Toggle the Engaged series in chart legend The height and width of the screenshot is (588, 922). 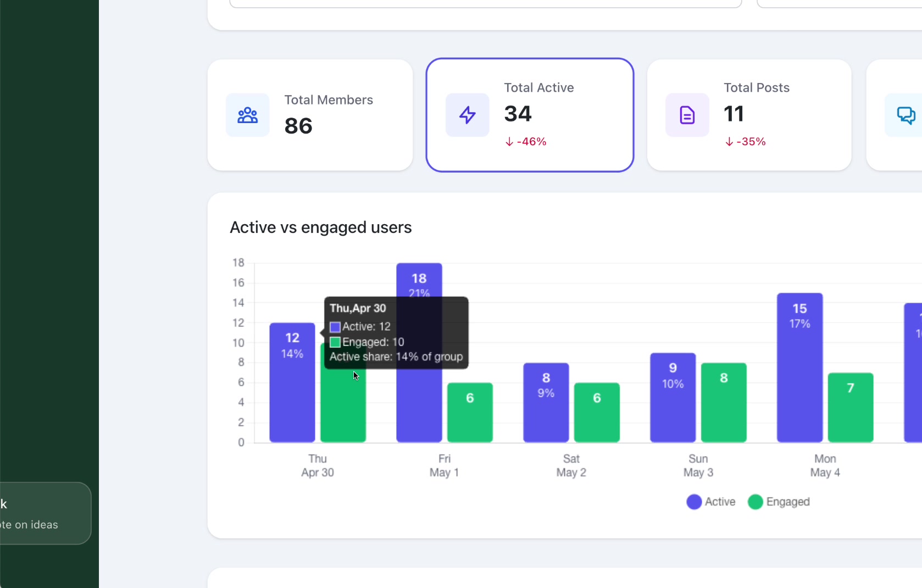pyautogui.click(x=779, y=502)
